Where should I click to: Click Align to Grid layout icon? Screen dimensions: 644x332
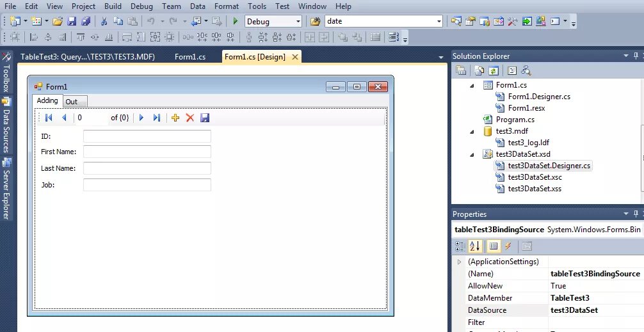click(15, 37)
